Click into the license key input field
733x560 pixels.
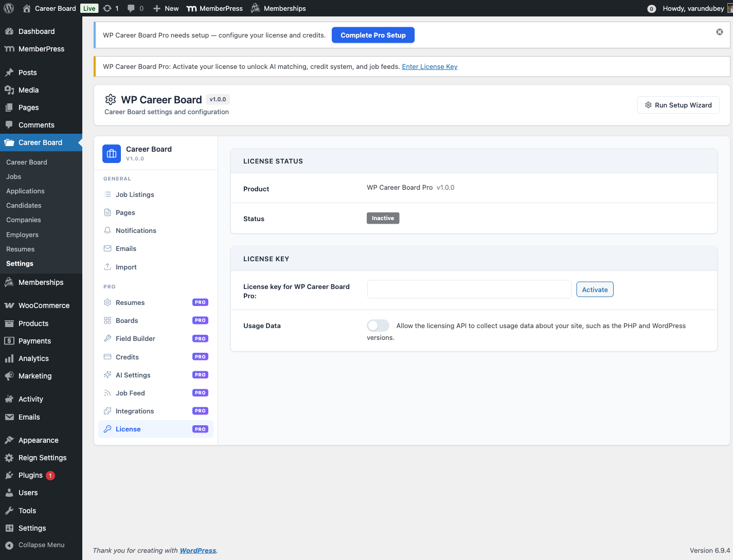pyautogui.click(x=469, y=290)
